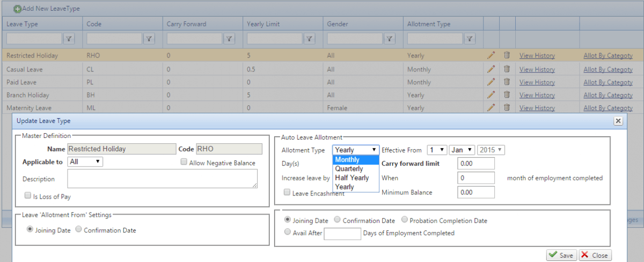644x262 pixels.
Task: Click the Minimum Balance field
Action: pyautogui.click(x=476, y=192)
